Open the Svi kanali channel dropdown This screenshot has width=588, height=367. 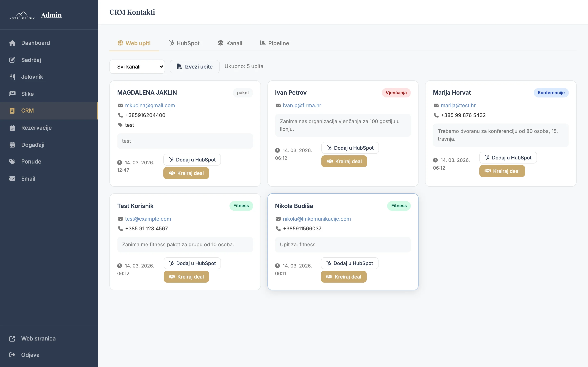pos(137,66)
